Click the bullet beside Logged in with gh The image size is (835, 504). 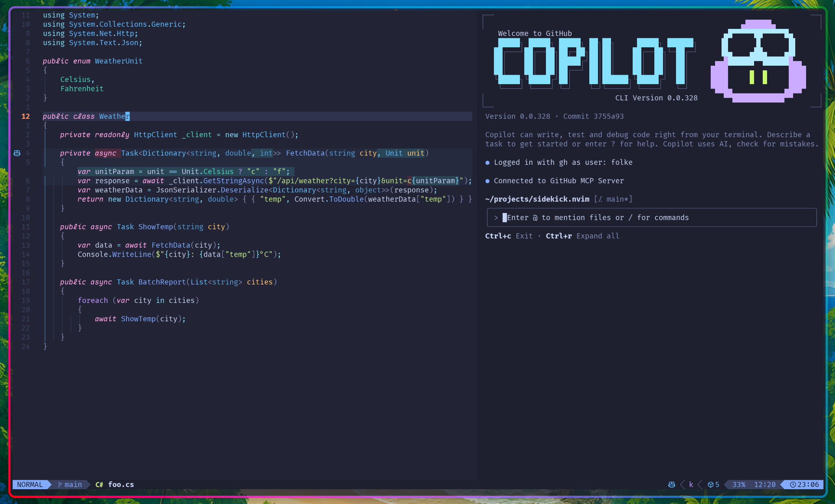pyautogui.click(x=488, y=162)
